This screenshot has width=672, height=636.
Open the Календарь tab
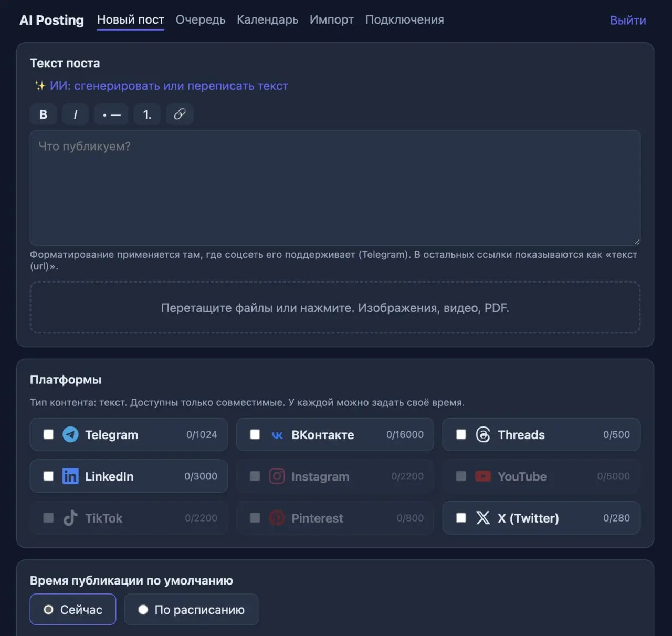click(267, 20)
